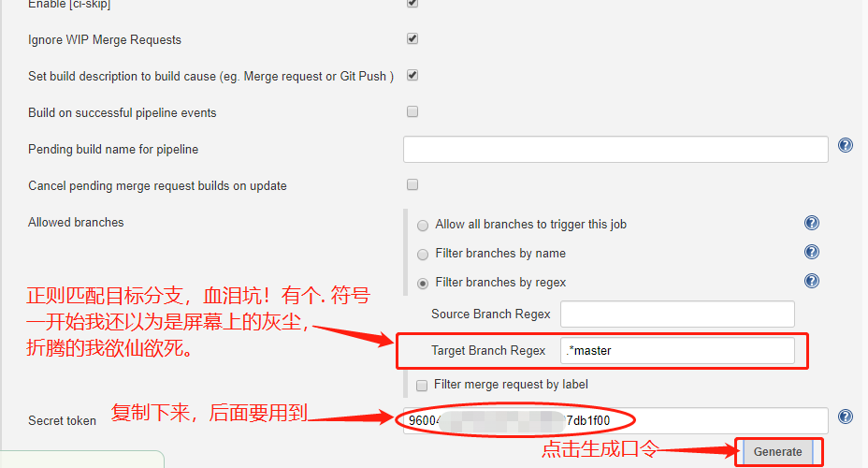The width and height of the screenshot is (868, 468).
Task: Toggle Ignore WIP Merge Requests checkbox
Action: click(x=412, y=38)
